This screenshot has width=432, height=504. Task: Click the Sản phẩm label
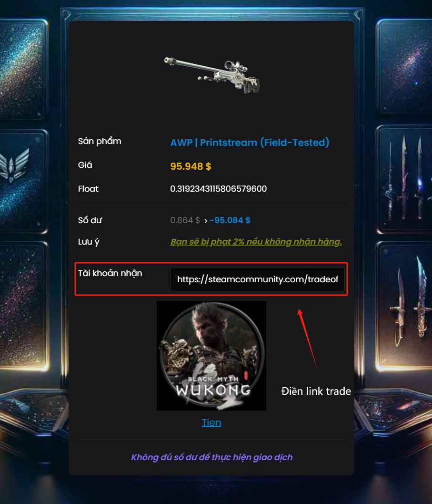point(100,141)
